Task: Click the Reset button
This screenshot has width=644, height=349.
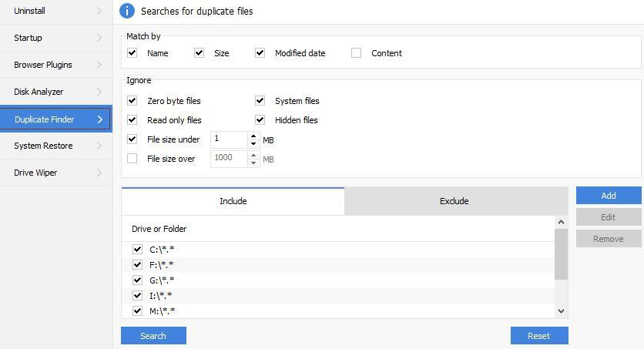Action: tap(538, 336)
